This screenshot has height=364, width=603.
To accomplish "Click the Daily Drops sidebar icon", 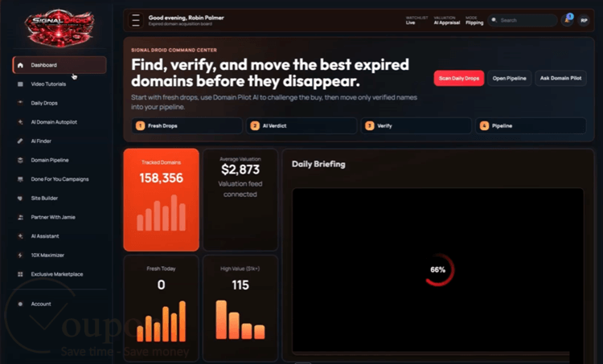I will [20, 103].
